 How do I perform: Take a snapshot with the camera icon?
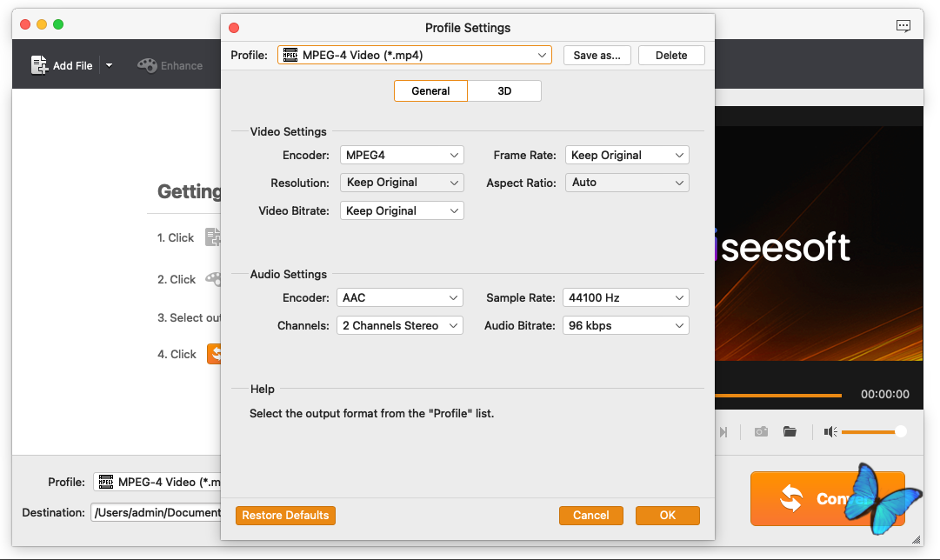point(761,431)
